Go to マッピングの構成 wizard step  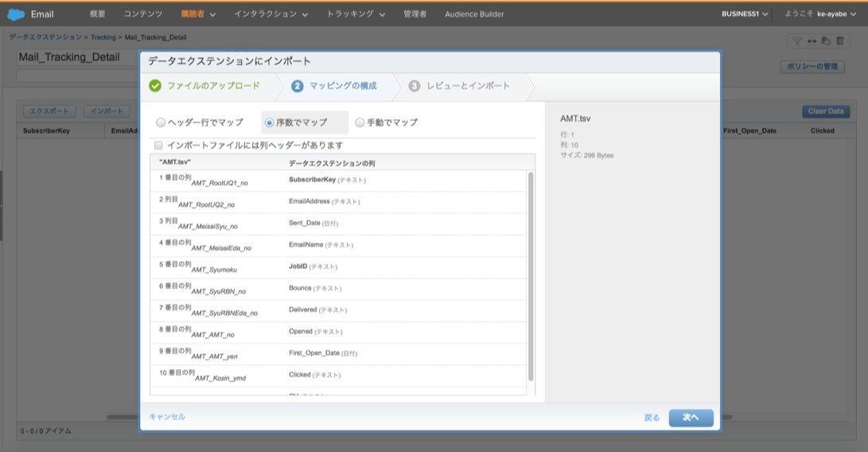pyautogui.click(x=343, y=86)
